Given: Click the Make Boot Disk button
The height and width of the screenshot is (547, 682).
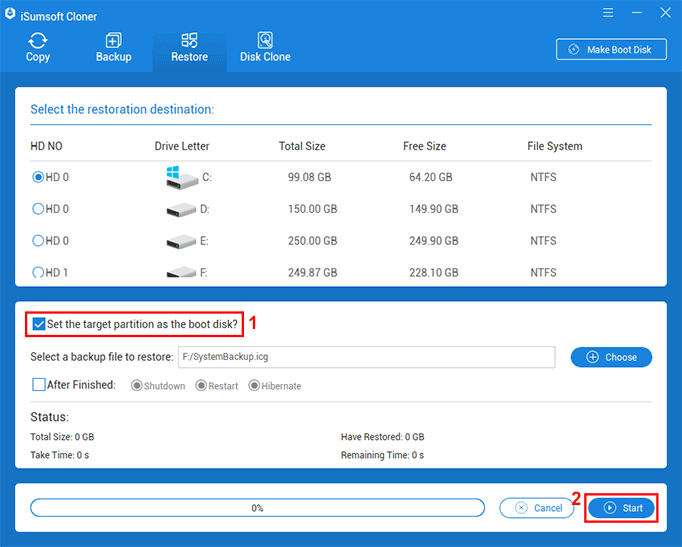Looking at the screenshot, I should pyautogui.click(x=611, y=50).
